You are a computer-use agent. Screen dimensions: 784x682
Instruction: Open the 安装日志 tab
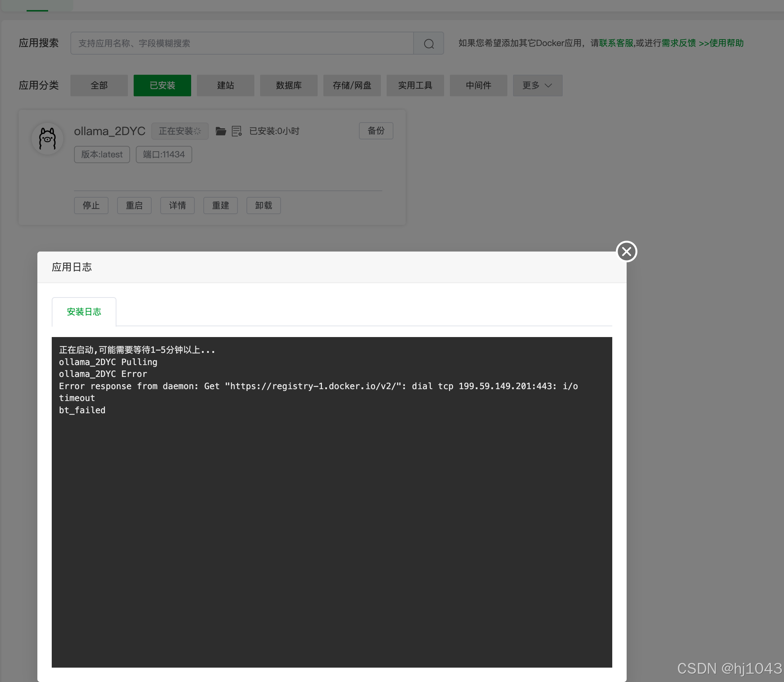click(84, 312)
